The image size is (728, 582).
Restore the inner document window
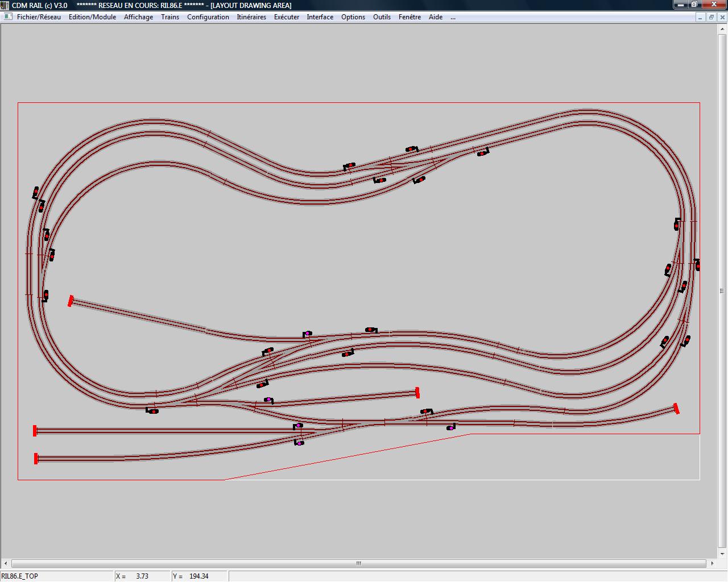pos(711,17)
